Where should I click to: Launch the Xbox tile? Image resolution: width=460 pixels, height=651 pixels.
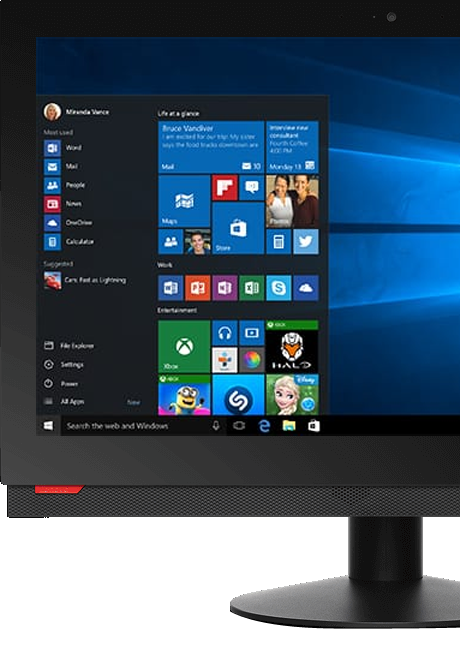click(184, 346)
